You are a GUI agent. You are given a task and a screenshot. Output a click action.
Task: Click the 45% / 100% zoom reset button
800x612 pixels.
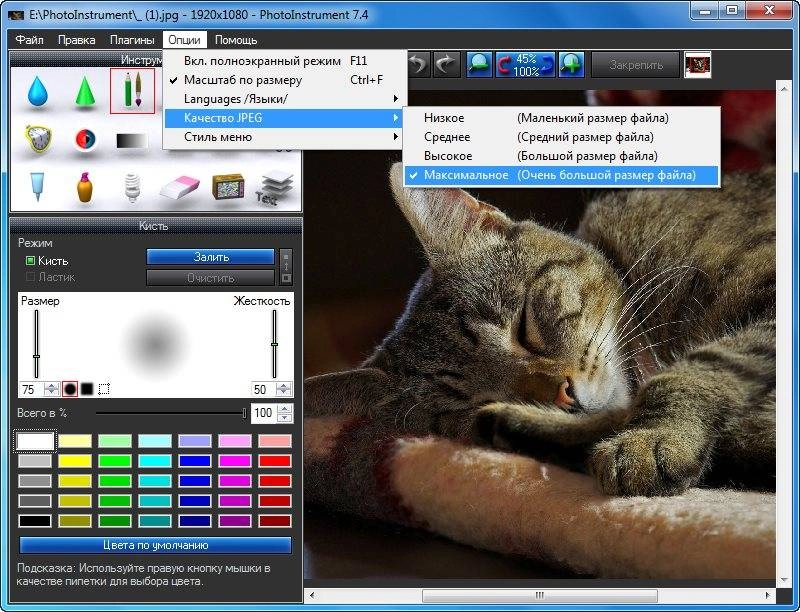coord(526,65)
